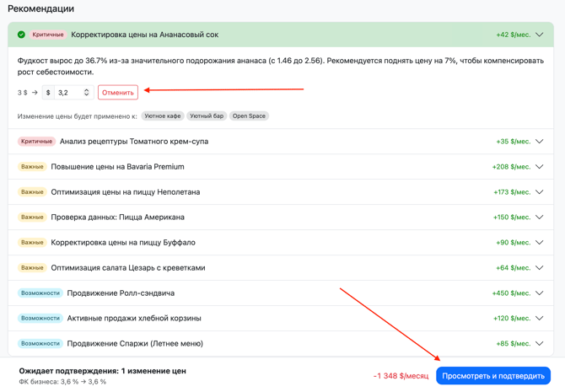Image resolution: width=565 pixels, height=392 pixels.
Task: Select the Open Space tag
Action: click(249, 116)
